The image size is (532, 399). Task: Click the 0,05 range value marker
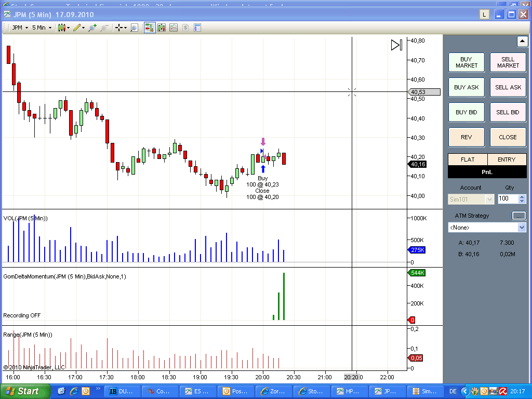tap(415, 358)
